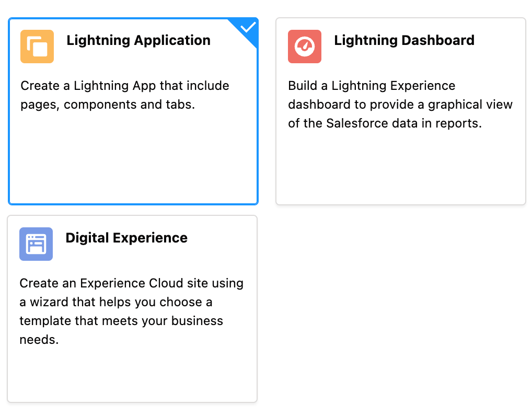The image size is (532, 416).
Task: Click 'a wizard that helps you choose' line
Action: (x=116, y=302)
